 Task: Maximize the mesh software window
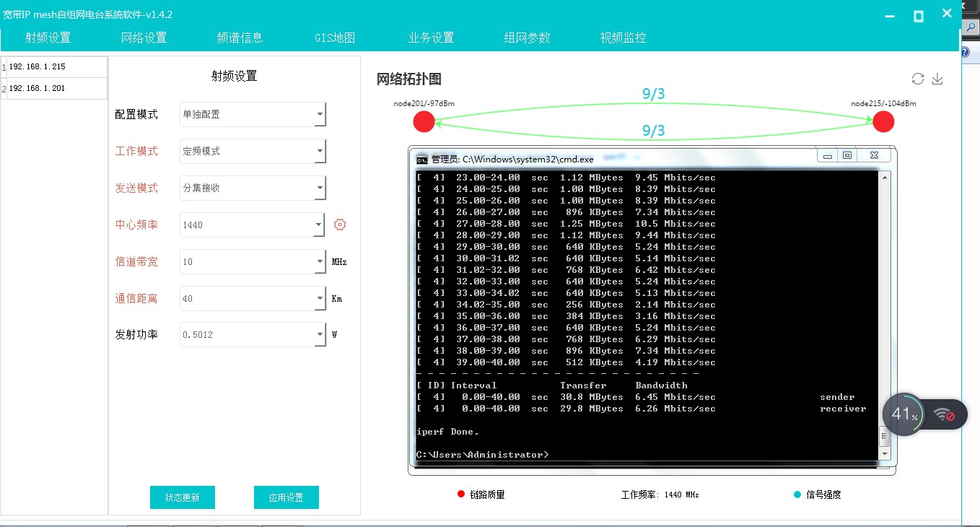point(919,16)
